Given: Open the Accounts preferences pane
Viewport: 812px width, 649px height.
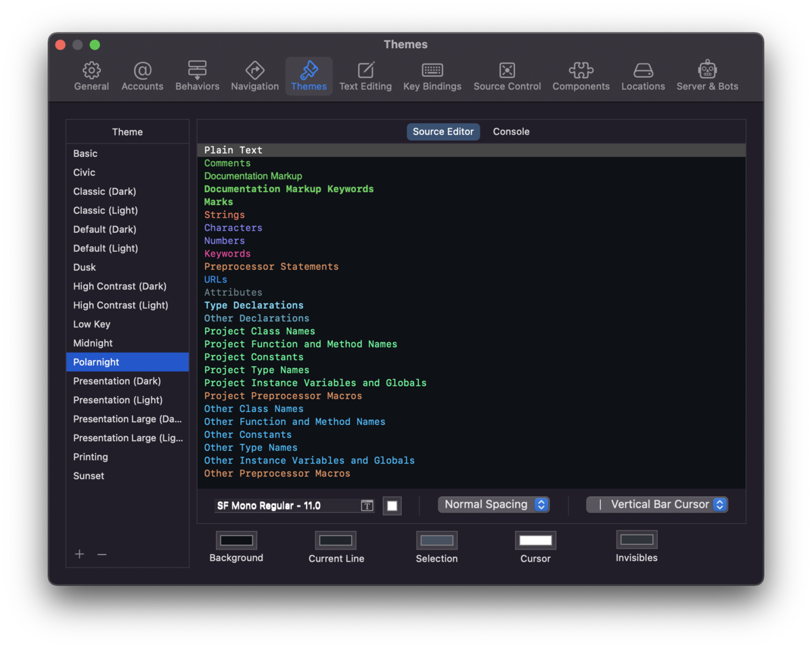Looking at the screenshot, I should pos(142,74).
